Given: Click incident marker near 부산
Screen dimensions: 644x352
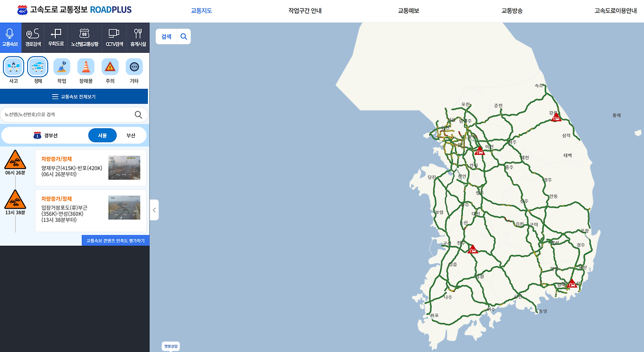Looking at the screenshot, I should [x=572, y=284].
